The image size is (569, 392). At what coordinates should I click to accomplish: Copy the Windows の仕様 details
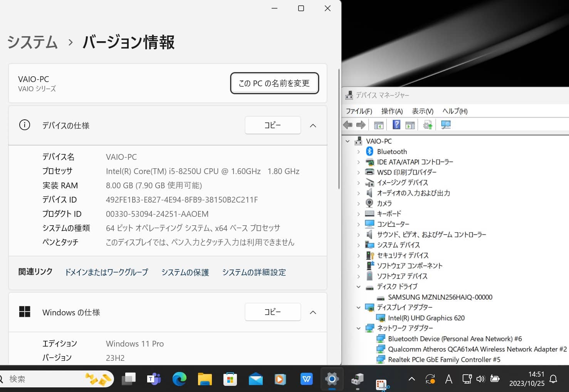[x=273, y=312]
